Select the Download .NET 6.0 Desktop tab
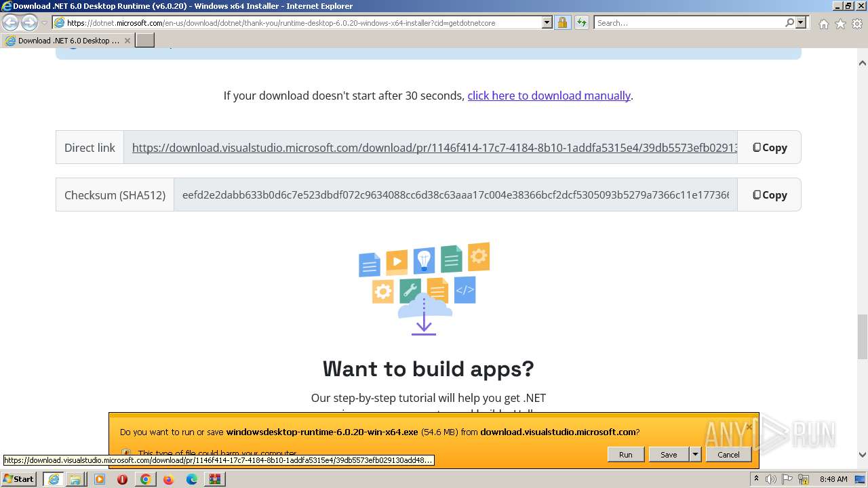This screenshot has height=488, width=868. coord(68,41)
